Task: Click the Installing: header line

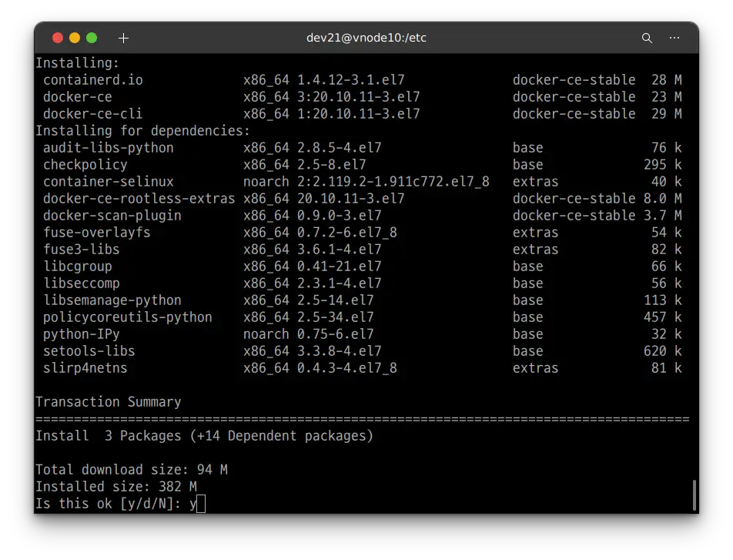Action: [x=78, y=63]
